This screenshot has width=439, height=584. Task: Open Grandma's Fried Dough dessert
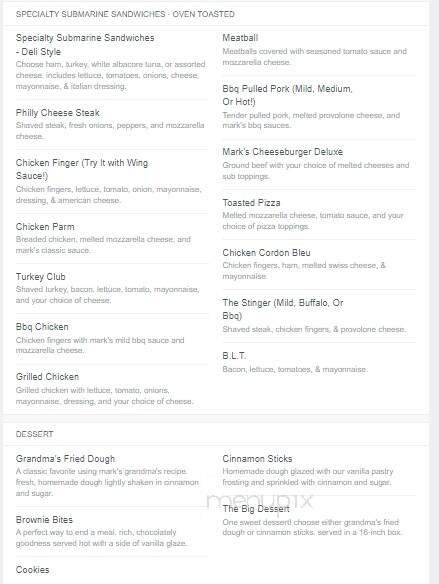(x=65, y=459)
